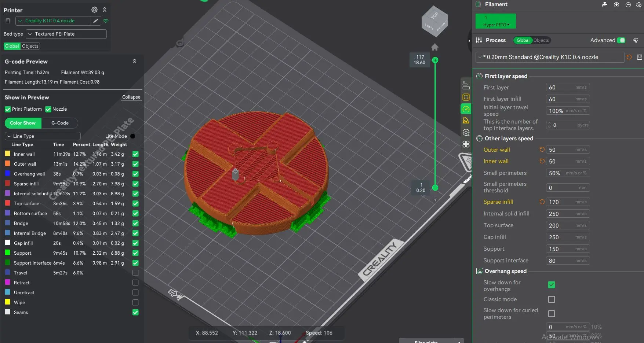Reset Sparse infill speed to default
644x343 pixels.
click(x=542, y=202)
